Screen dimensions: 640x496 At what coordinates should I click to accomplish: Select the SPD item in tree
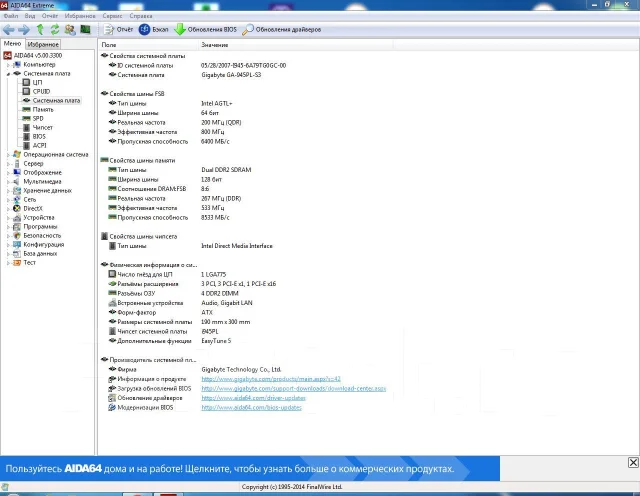[38, 118]
